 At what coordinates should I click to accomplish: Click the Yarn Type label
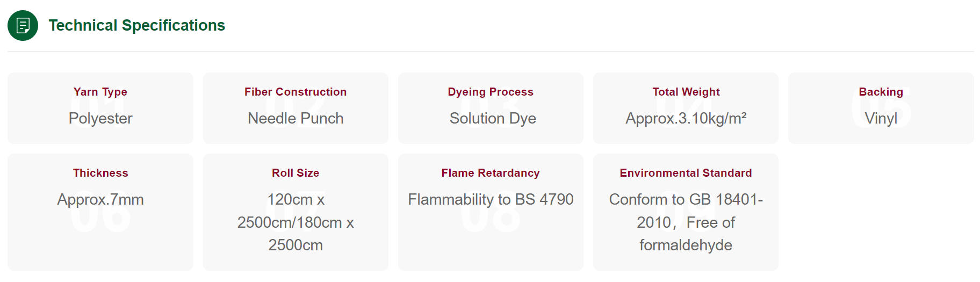click(x=100, y=92)
